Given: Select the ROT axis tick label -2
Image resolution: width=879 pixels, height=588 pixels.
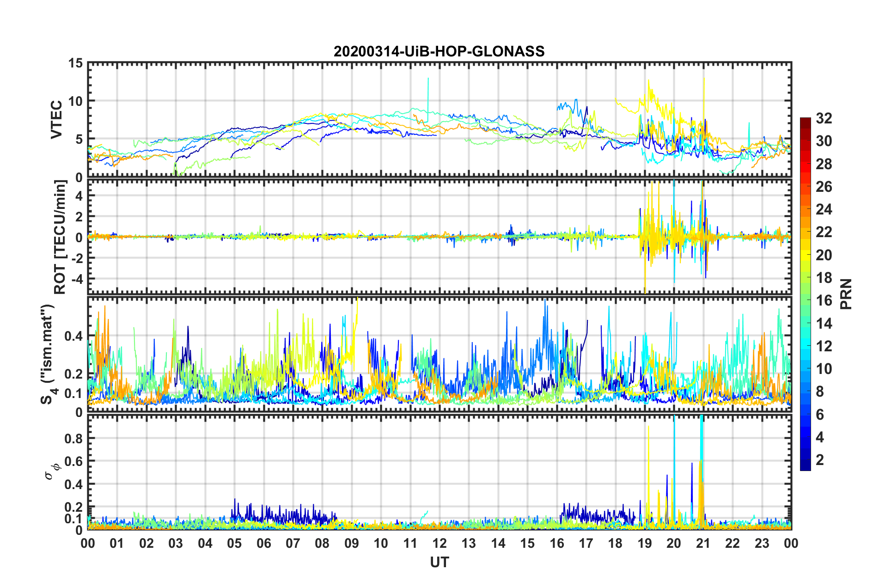Looking at the screenshot, I should [x=77, y=258].
